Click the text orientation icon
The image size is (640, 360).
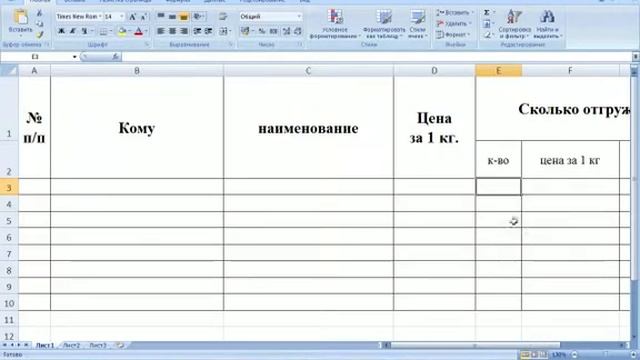click(198, 17)
